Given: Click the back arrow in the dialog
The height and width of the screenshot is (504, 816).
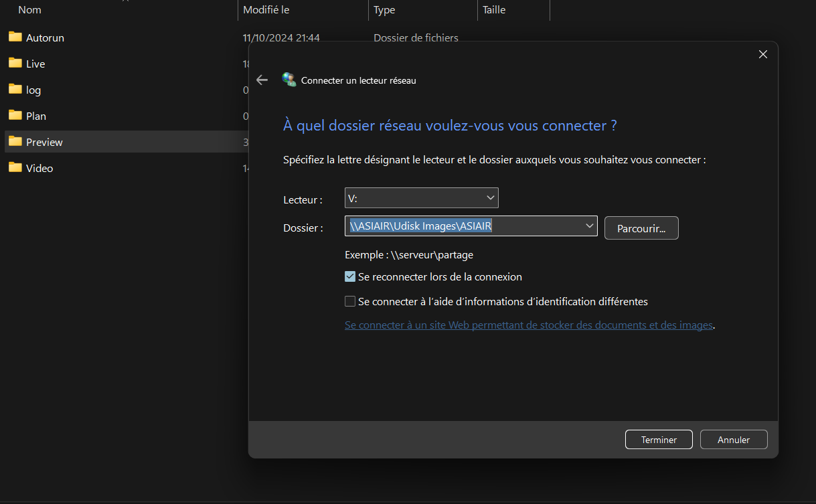Looking at the screenshot, I should pyautogui.click(x=262, y=80).
